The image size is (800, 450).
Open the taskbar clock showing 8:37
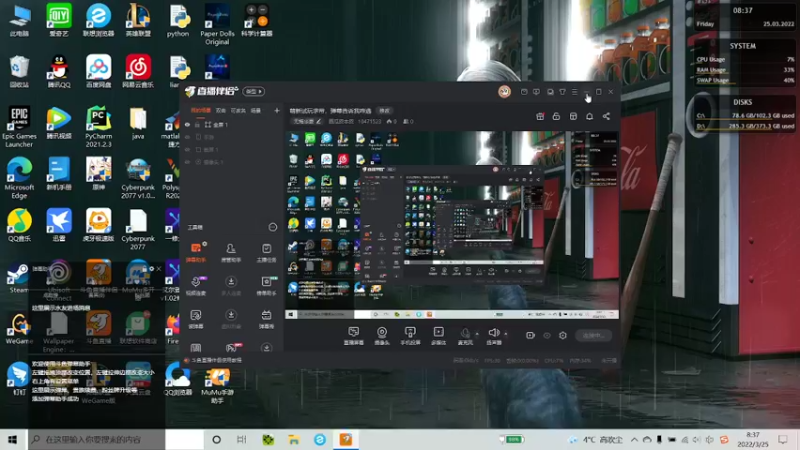[x=753, y=439]
